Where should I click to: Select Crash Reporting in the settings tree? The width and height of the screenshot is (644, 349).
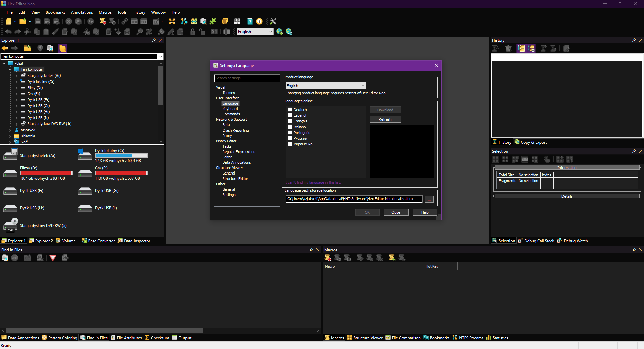(235, 130)
